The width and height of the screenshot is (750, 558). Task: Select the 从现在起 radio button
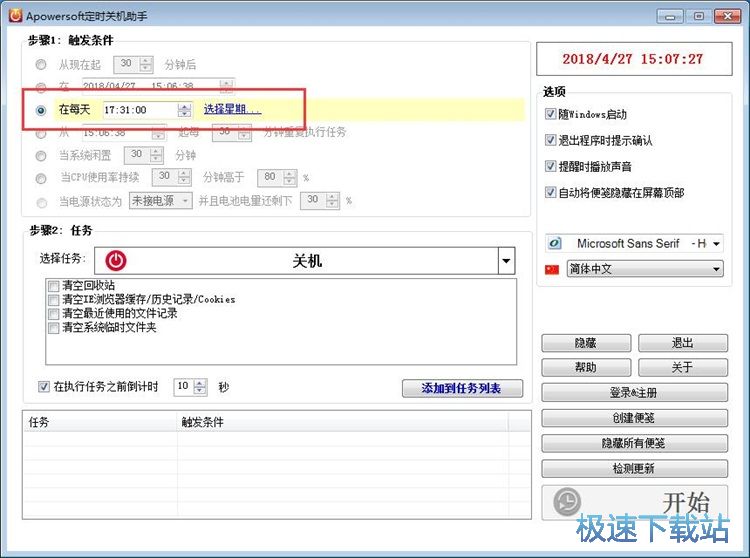click(x=41, y=64)
